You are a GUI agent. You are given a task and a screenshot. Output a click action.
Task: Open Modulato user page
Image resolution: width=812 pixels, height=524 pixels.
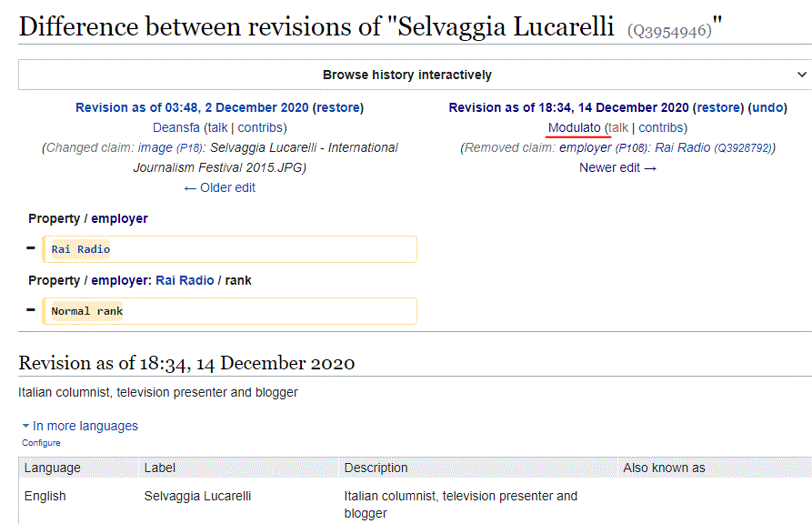click(575, 127)
